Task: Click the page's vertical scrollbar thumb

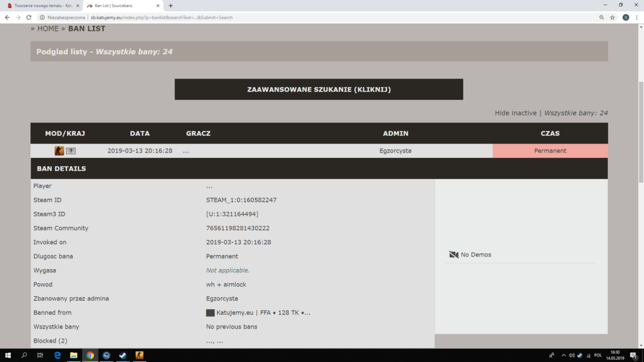Action: coord(641,132)
